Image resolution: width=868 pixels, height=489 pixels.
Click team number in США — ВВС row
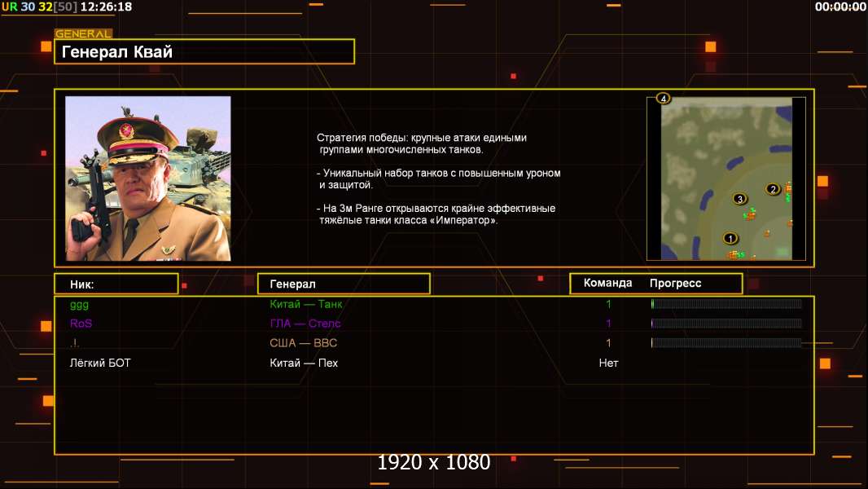(608, 343)
